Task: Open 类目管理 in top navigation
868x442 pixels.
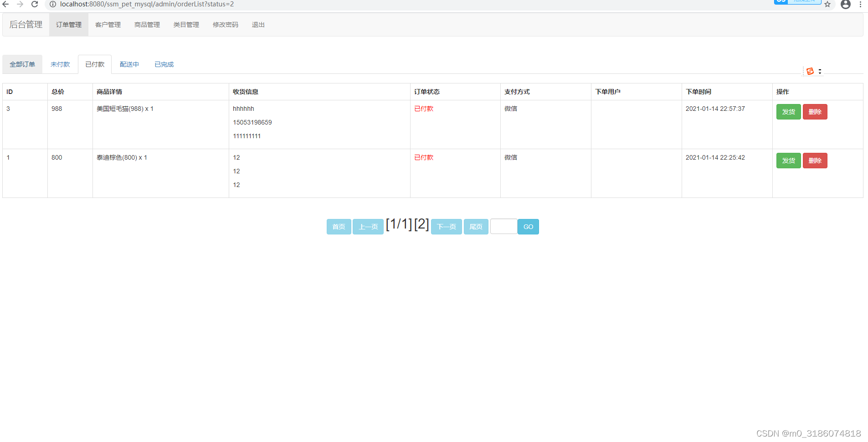Action: [186, 25]
